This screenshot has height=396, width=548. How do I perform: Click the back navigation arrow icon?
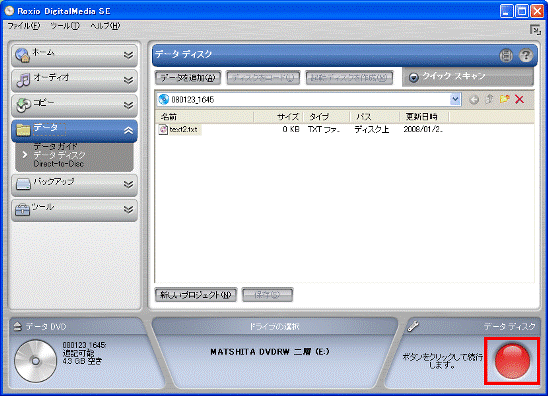(x=474, y=100)
